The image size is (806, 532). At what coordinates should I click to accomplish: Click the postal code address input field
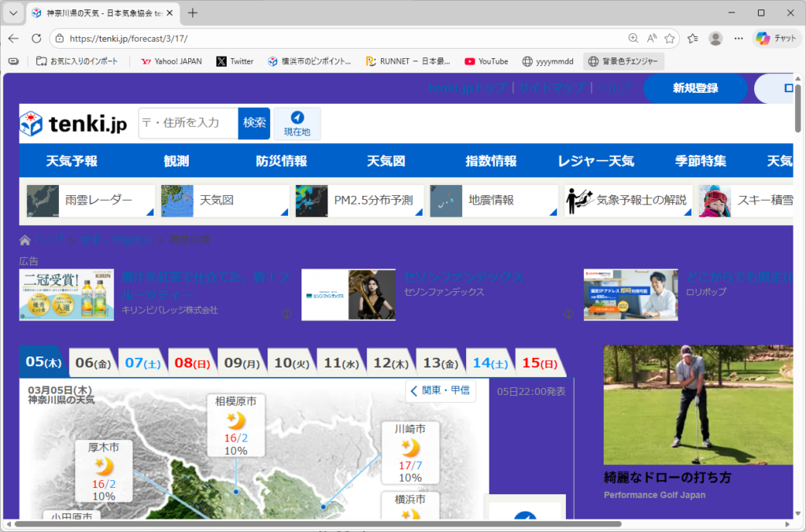[189, 124]
